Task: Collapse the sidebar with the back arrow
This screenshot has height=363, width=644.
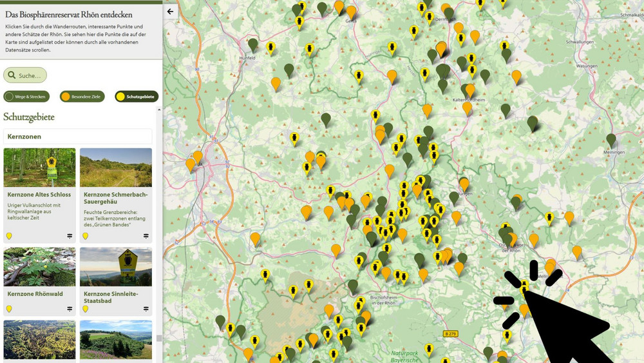Action: [170, 11]
